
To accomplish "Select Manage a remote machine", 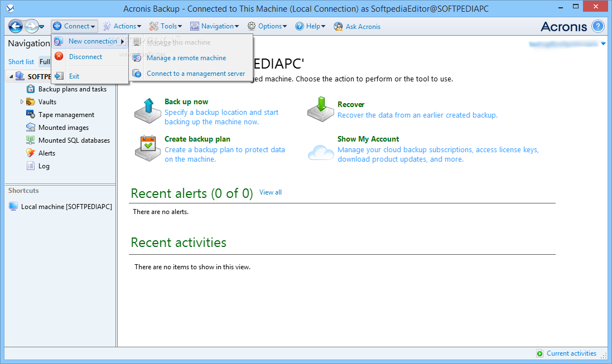I will 186,58.
